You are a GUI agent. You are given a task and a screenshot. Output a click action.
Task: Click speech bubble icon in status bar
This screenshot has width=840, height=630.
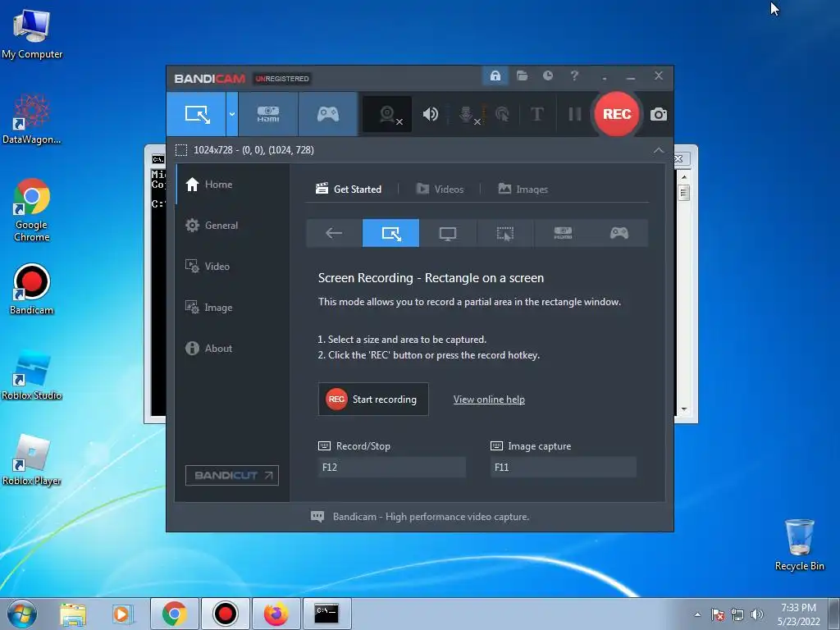click(317, 517)
